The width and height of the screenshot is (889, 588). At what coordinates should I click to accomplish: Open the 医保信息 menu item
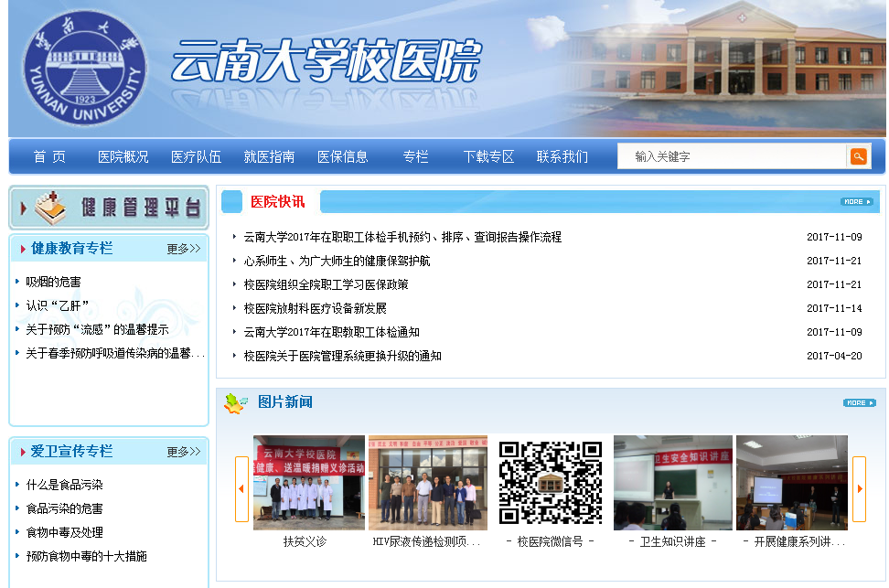(342, 156)
